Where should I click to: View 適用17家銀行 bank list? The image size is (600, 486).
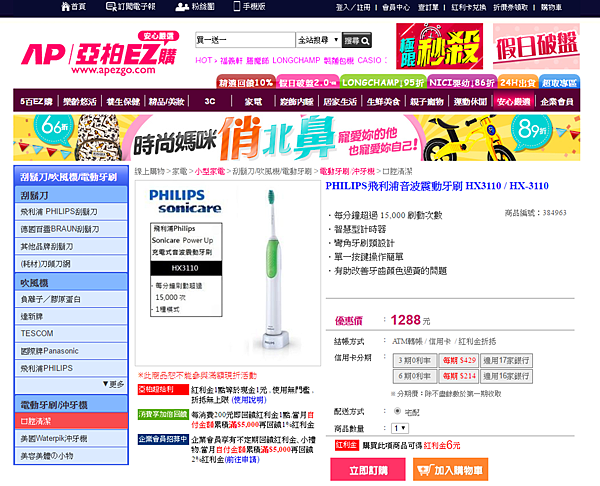click(x=506, y=360)
